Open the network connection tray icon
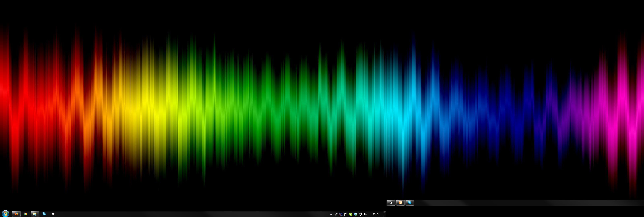The width and height of the screenshot is (644, 217). tap(360, 214)
